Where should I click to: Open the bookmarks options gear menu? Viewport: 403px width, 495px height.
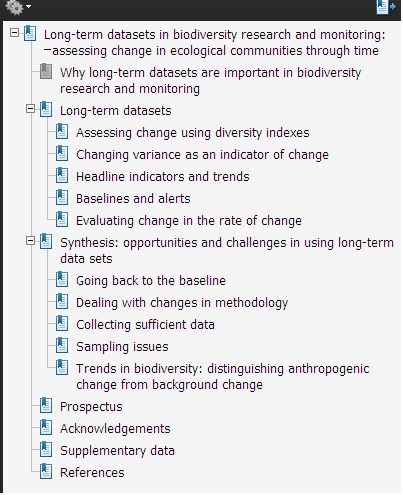[x=18, y=7]
